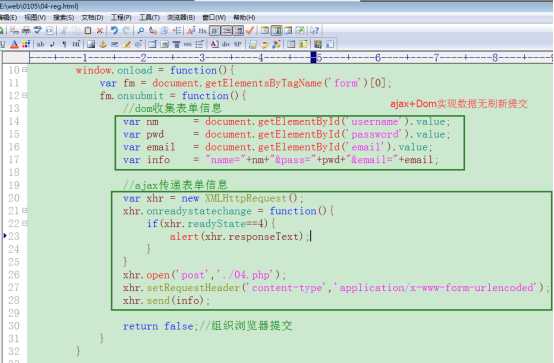This screenshot has width=554, height=363.
Task: Click the yellow pencil comment icon
Action: point(127,44)
